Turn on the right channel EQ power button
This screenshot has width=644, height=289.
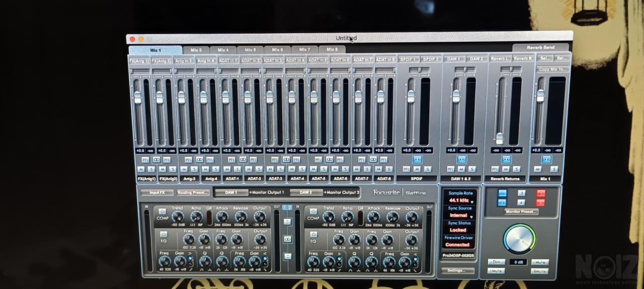pos(313,234)
